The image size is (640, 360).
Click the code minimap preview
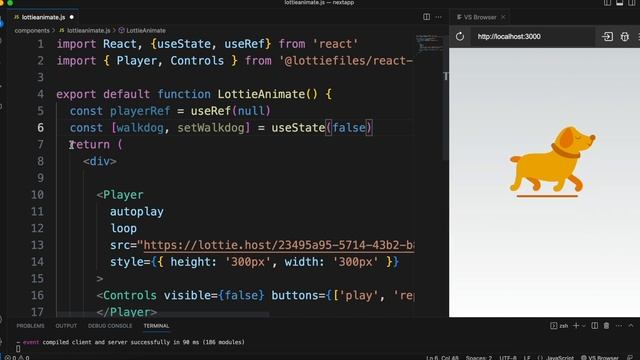point(429,43)
